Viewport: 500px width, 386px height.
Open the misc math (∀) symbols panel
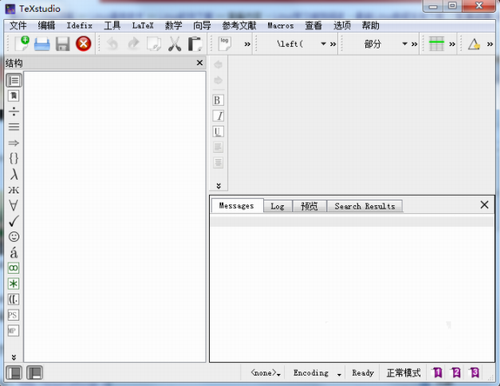tap(14, 205)
